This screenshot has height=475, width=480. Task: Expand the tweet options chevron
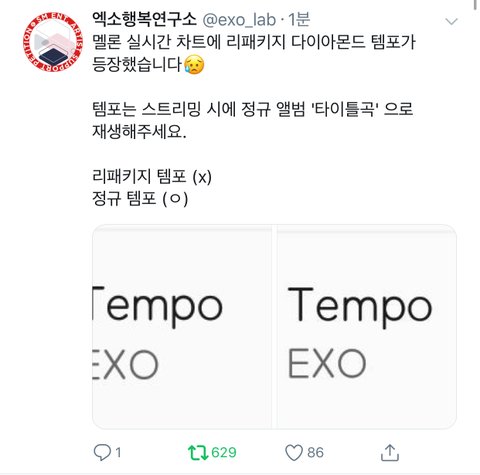click(451, 22)
